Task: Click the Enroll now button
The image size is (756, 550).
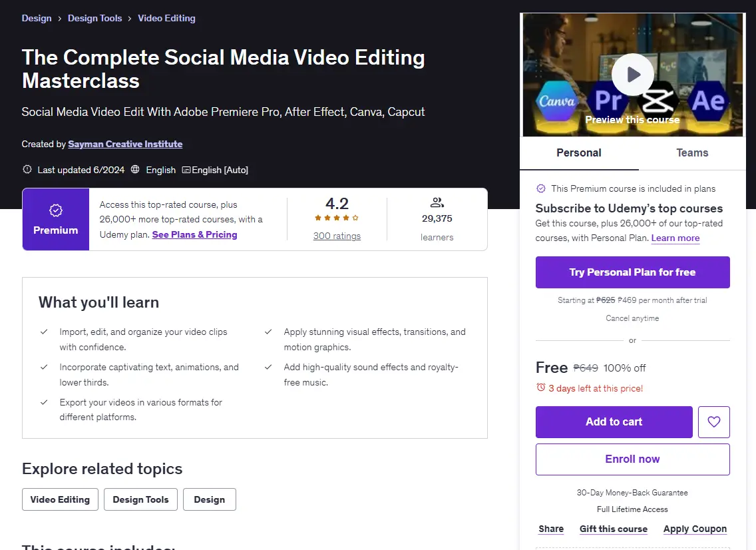Action: click(633, 459)
